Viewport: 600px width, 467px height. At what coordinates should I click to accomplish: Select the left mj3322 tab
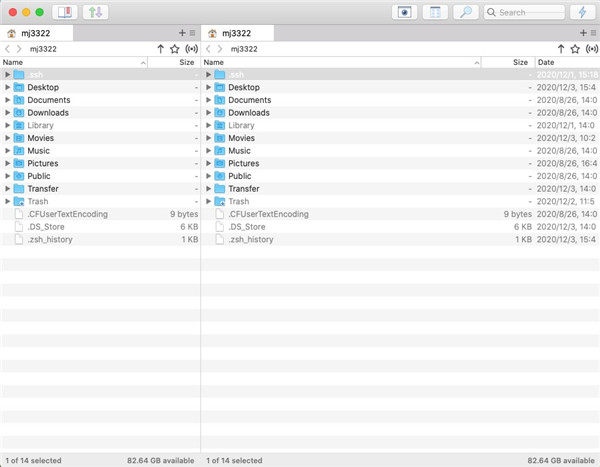pyautogui.click(x=36, y=33)
